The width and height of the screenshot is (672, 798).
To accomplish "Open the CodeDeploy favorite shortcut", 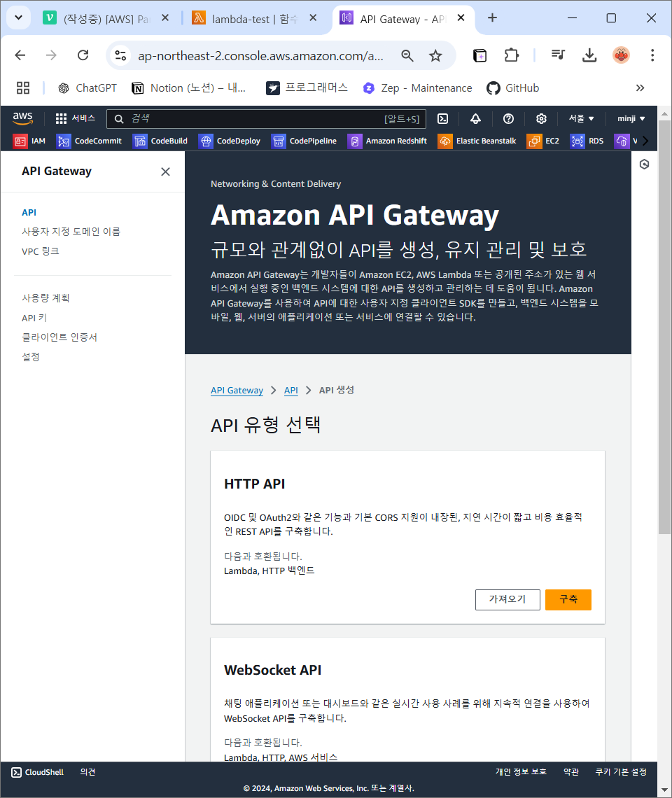I will [x=230, y=141].
